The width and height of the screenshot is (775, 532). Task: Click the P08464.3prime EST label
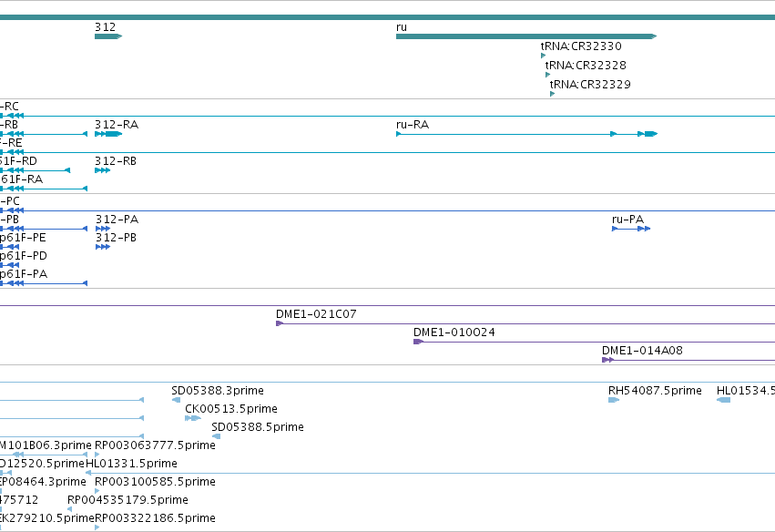coord(43,482)
